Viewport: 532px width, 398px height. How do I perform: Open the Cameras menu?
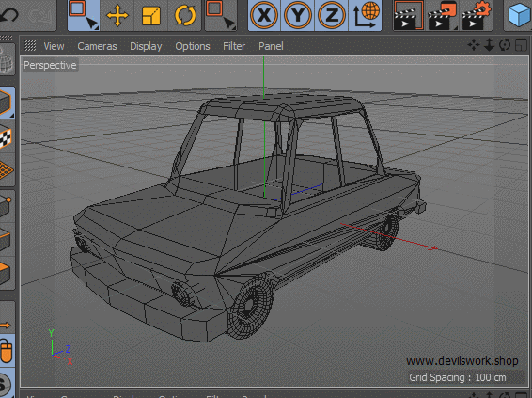coord(97,46)
